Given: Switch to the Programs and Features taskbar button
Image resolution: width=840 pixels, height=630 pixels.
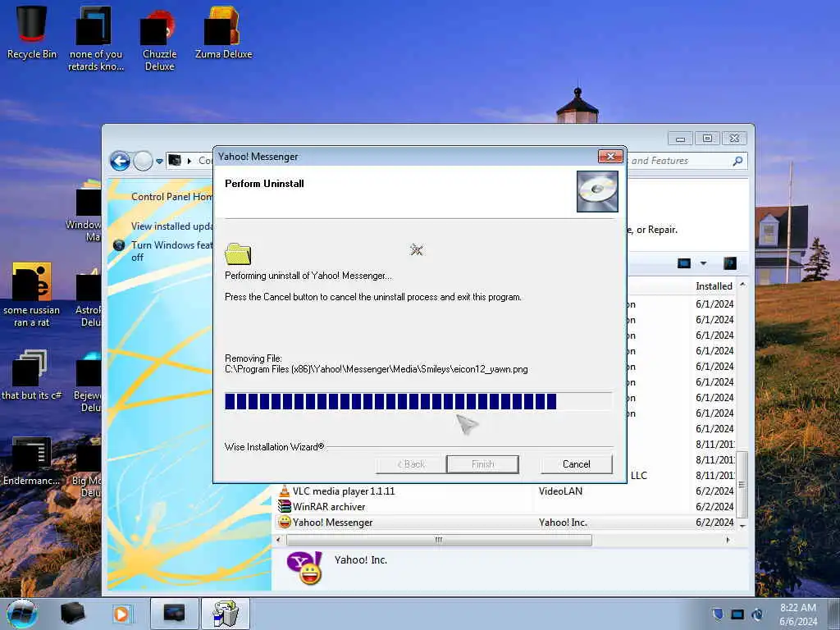Looking at the screenshot, I should tap(174, 614).
